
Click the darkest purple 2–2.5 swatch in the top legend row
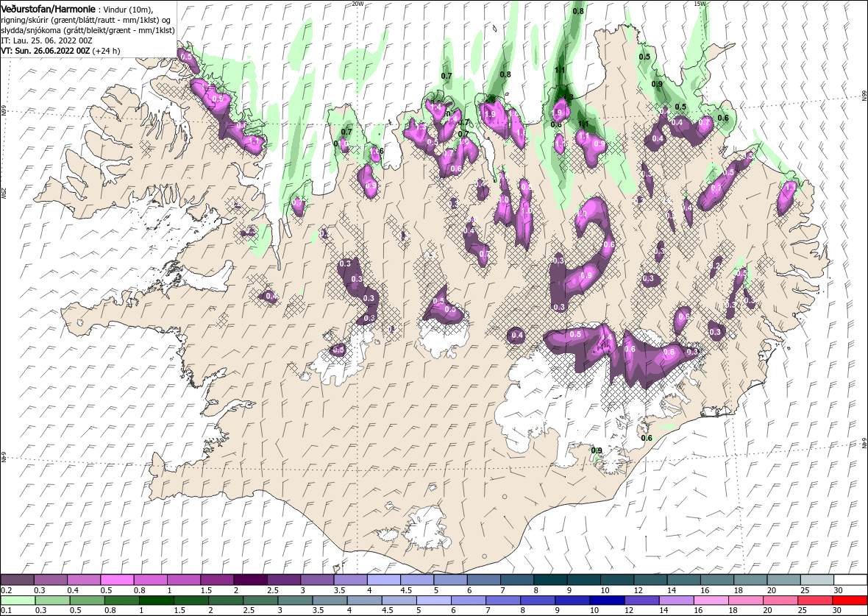(x=250, y=580)
